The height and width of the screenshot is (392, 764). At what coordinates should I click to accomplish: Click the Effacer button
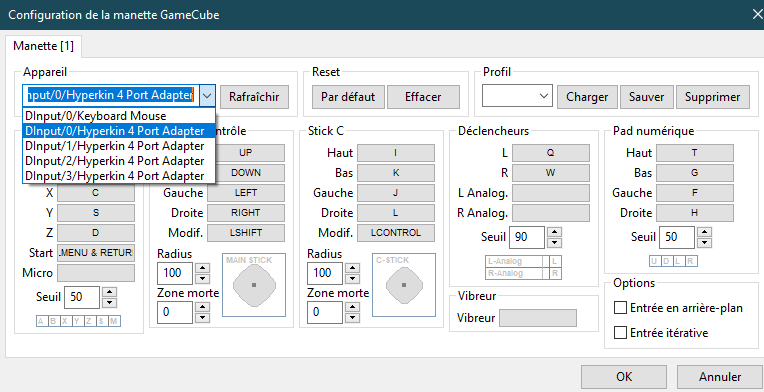pyautogui.click(x=423, y=97)
